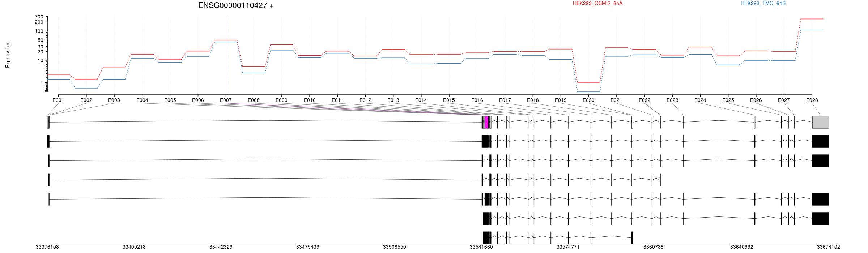
Task: Click exon label E013
Action: click(x=393, y=100)
